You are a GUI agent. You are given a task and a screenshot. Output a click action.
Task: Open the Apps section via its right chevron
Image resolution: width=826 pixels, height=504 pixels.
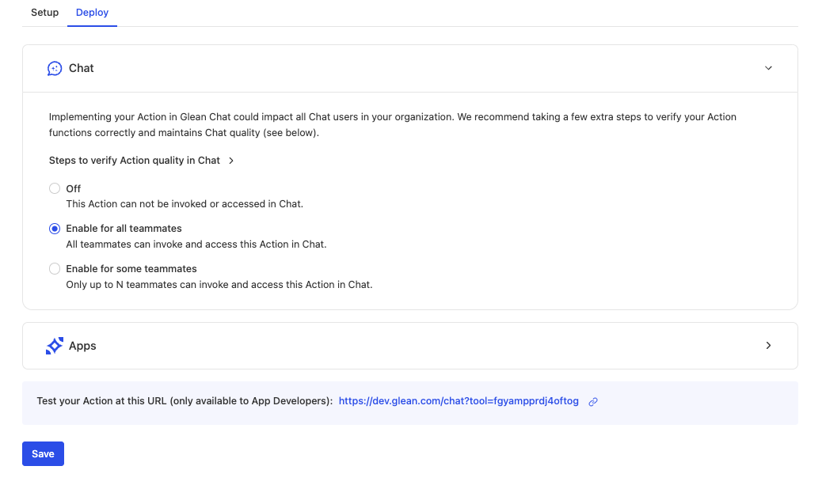[768, 346]
